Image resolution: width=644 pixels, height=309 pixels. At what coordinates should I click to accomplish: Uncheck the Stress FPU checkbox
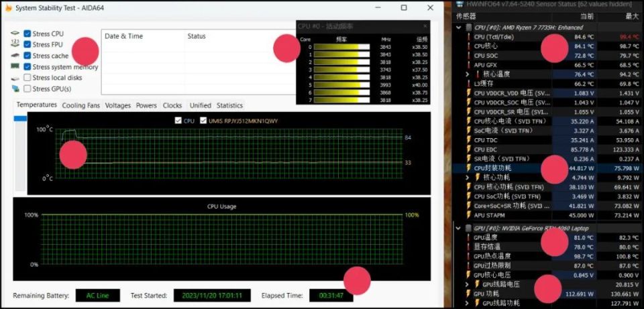[x=27, y=44]
